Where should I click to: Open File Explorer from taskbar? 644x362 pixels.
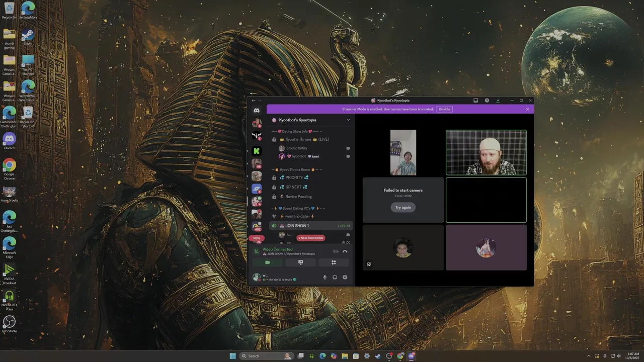[x=345, y=356]
